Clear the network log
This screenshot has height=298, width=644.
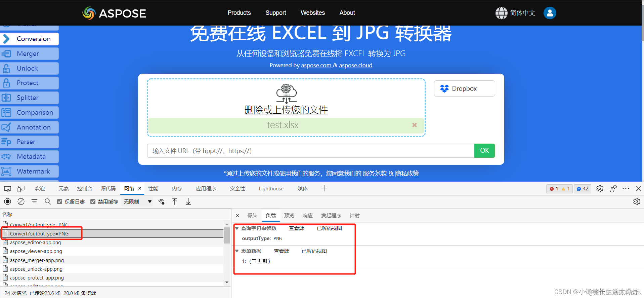coord(21,201)
